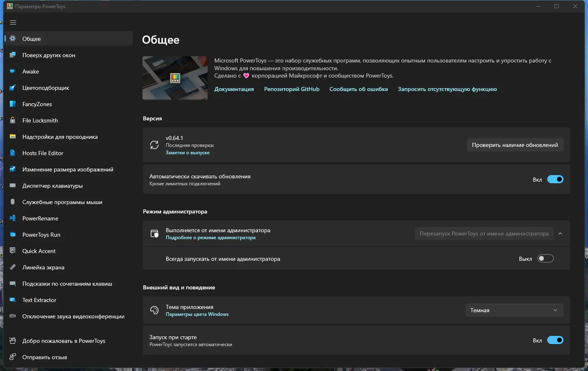Turn off the run at startup toggle
Screen dimensions: 588x371
[555, 340]
